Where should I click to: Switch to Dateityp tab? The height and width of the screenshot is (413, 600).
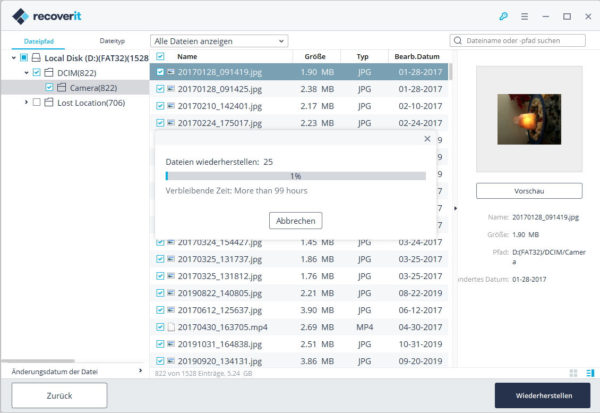[x=112, y=41]
